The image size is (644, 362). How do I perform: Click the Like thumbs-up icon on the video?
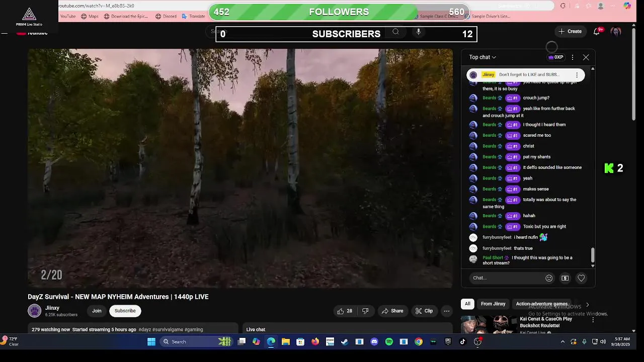click(341, 311)
